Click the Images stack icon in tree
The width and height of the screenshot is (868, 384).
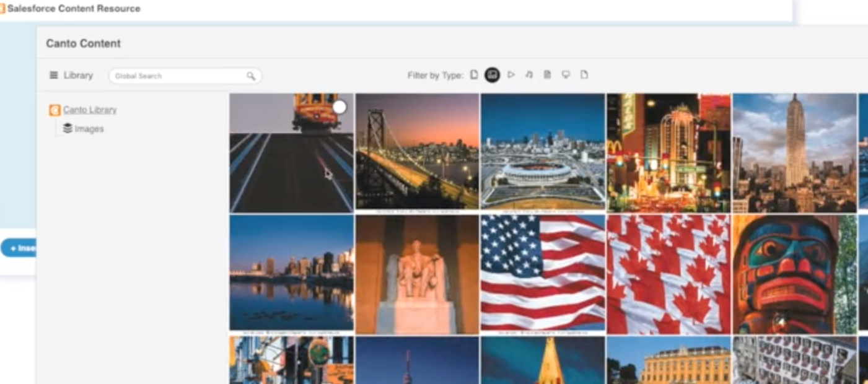tap(68, 129)
